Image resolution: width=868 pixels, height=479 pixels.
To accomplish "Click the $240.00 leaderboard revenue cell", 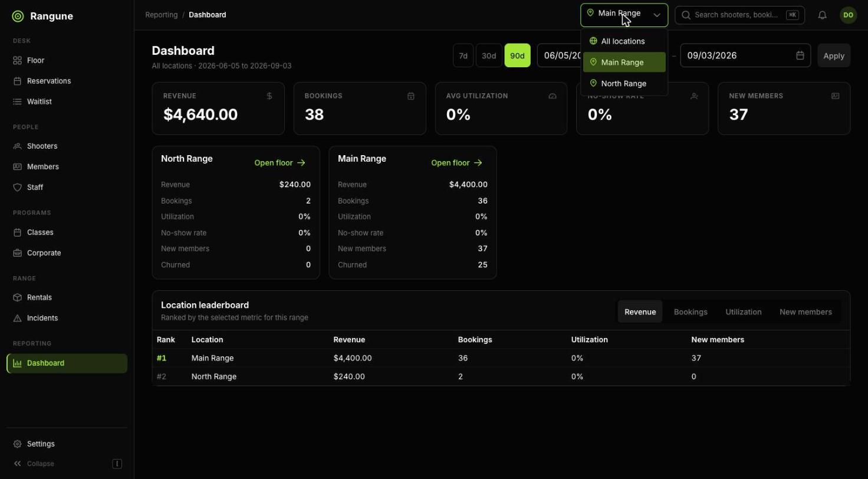I will [349, 376].
